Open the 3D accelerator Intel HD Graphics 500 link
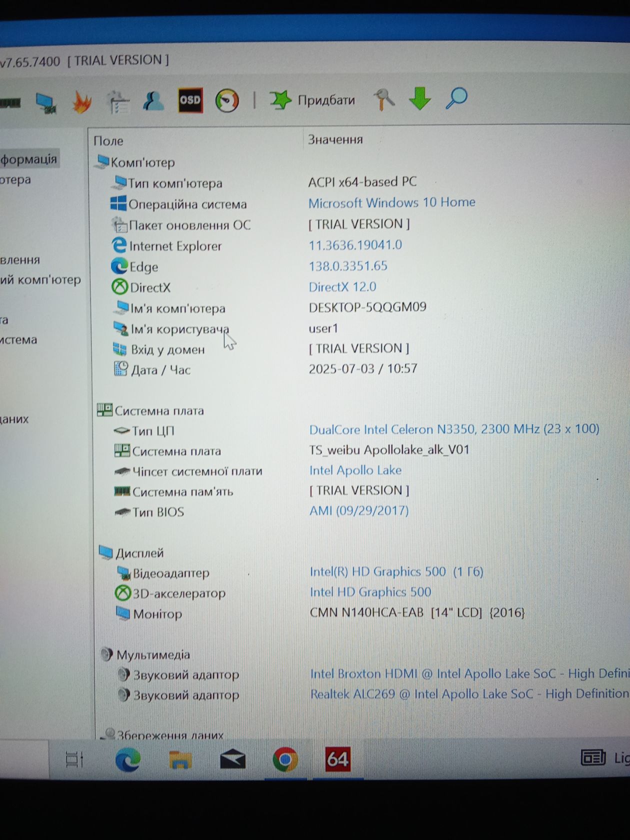Viewport: 630px width, 840px height. tap(370, 592)
